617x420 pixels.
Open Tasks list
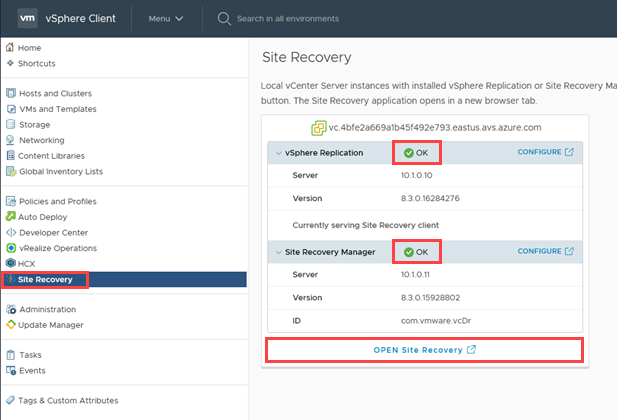pyautogui.click(x=30, y=355)
